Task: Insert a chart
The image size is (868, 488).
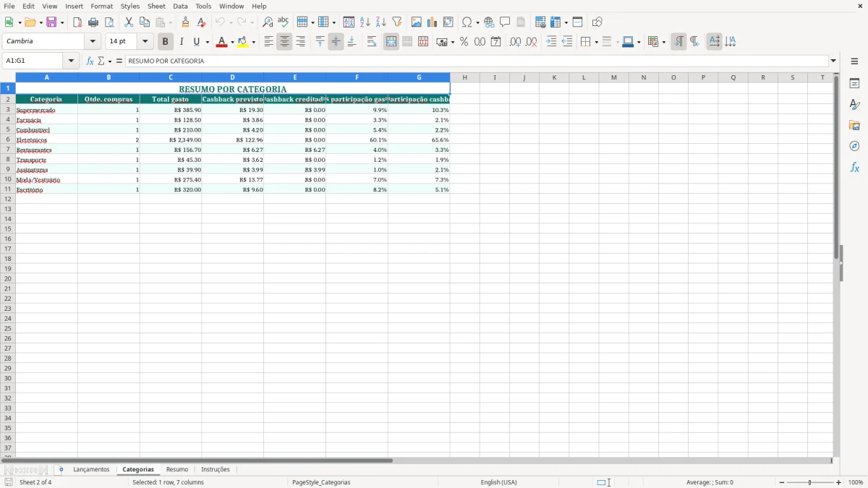Action: pyautogui.click(x=433, y=22)
